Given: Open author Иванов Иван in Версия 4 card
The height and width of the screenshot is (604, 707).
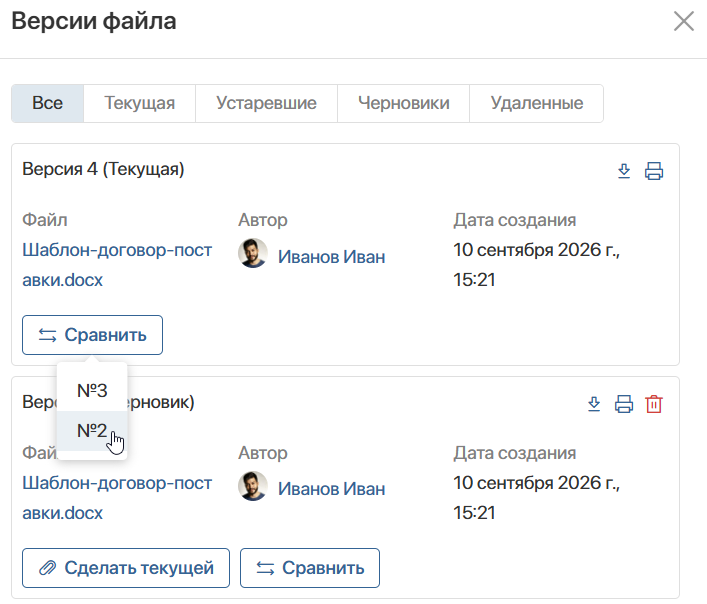Looking at the screenshot, I should click(331, 256).
